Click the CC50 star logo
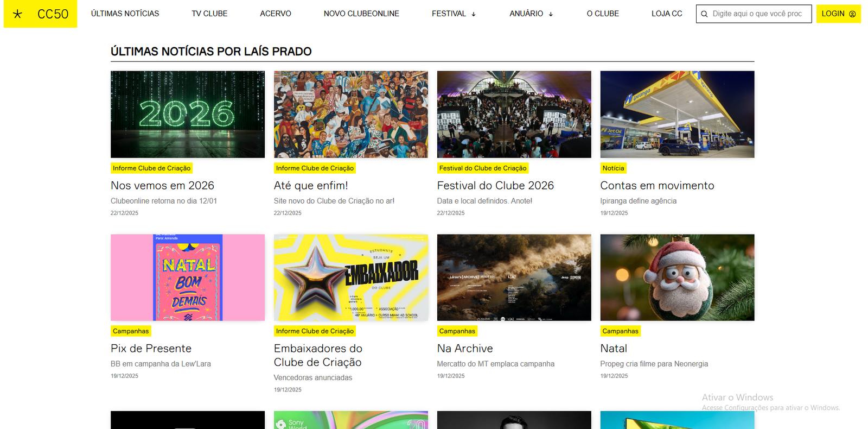This screenshot has width=868, height=429. coord(18,14)
